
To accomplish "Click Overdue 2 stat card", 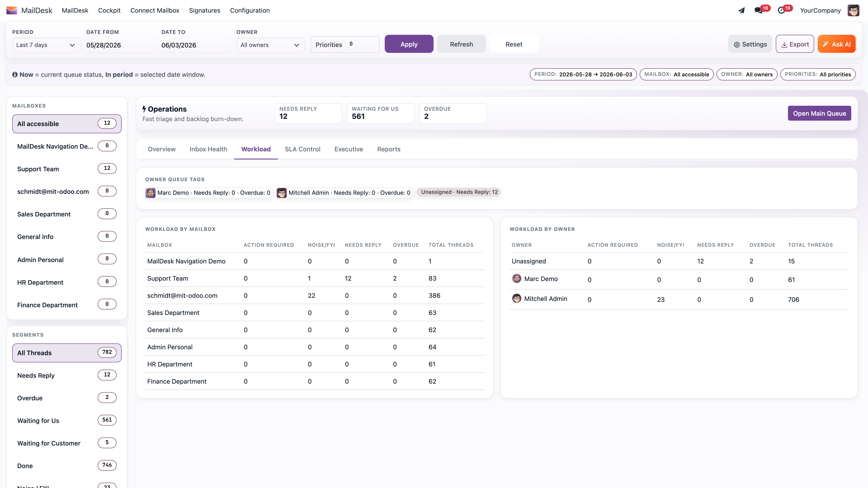I will click(x=453, y=113).
